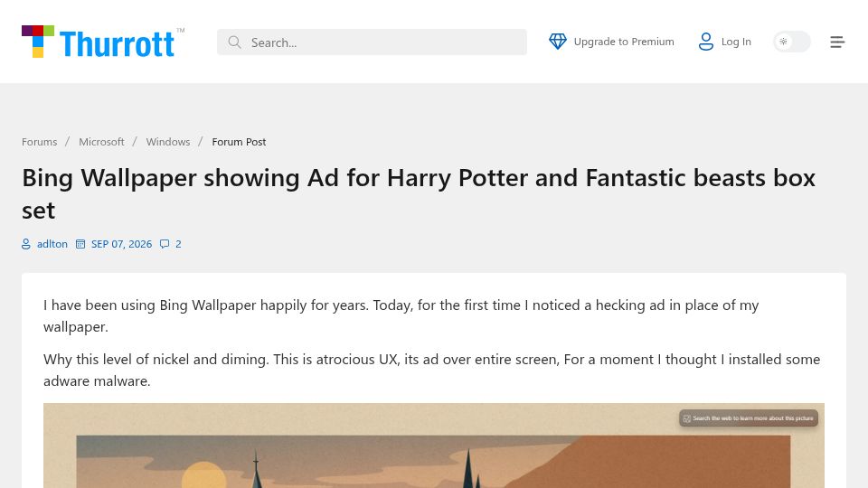Click the Bing Wallpaper post title
The width and height of the screenshot is (868, 488).
pos(419,193)
